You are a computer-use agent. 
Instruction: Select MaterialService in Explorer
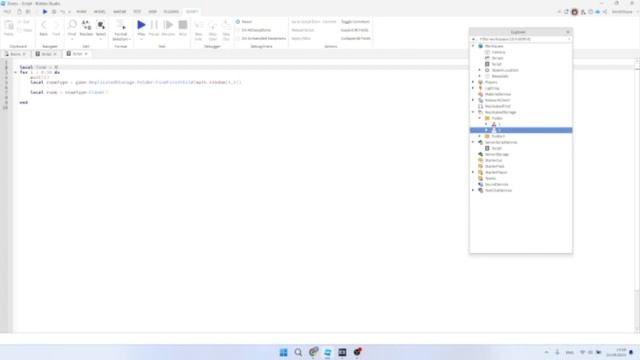[x=498, y=94]
